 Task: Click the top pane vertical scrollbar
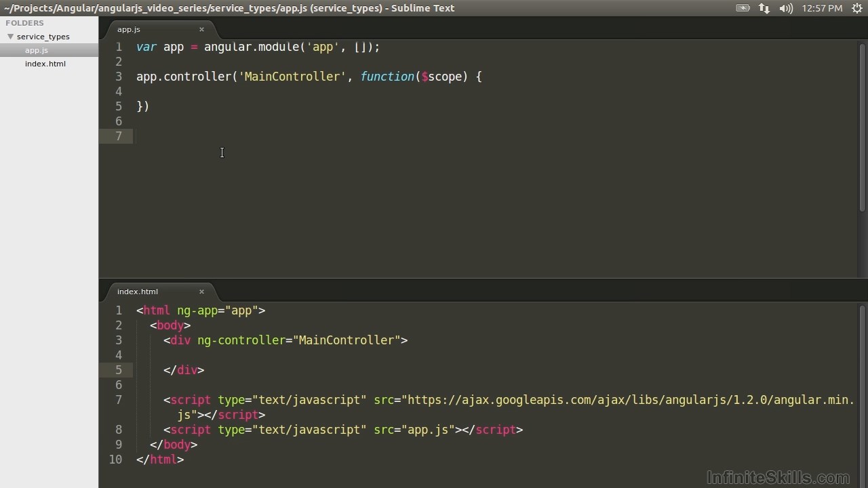tap(863, 129)
